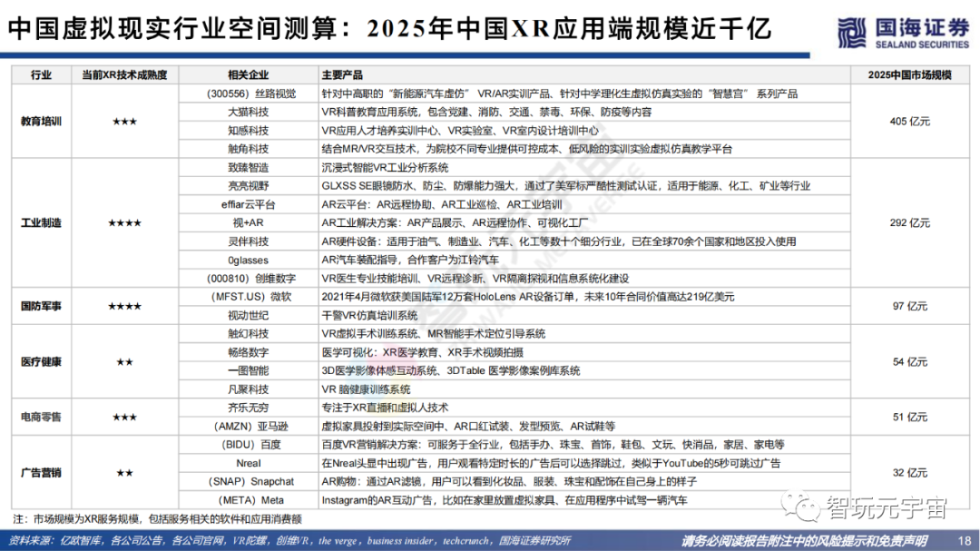Click the 视+AR company cell
The image size is (980, 551).
click(248, 222)
